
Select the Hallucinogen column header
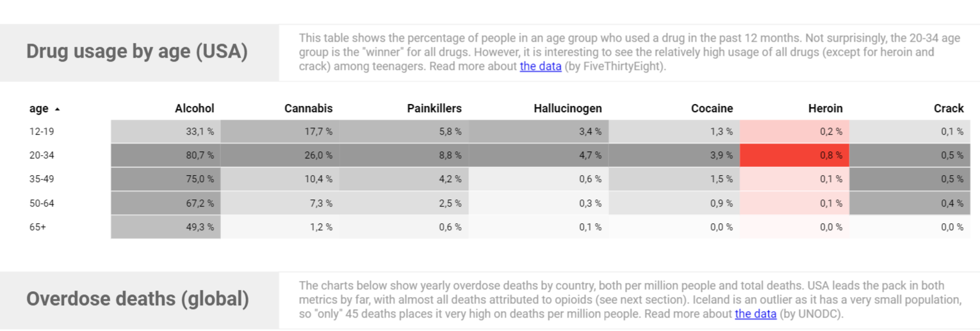pos(568,108)
